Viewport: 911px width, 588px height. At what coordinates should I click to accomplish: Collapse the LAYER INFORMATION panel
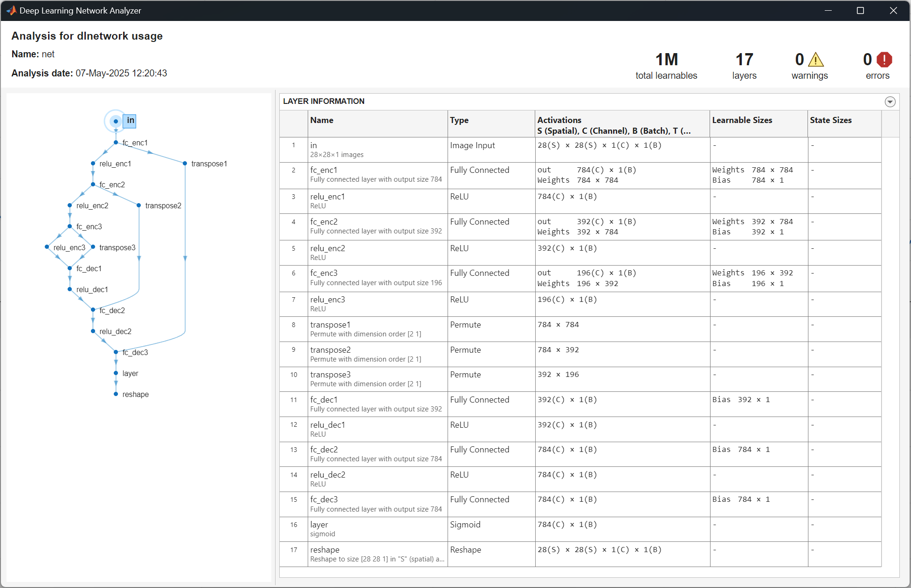pos(890,102)
